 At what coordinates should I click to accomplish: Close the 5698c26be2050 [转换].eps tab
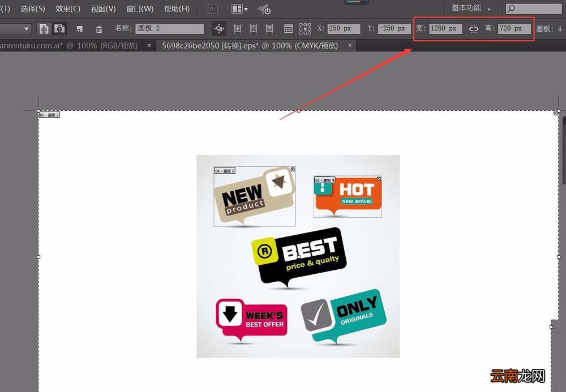[x=349, y=45]
